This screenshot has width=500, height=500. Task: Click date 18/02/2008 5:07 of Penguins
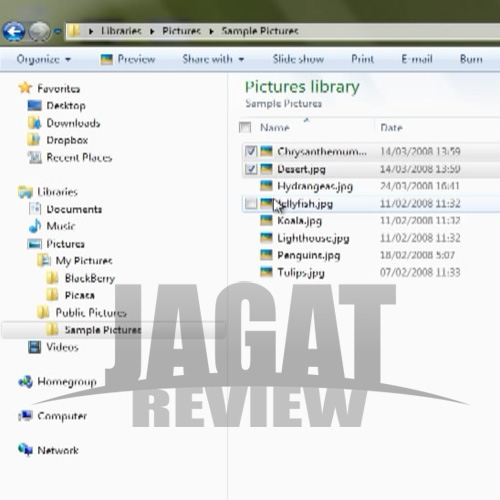point(417,255)
